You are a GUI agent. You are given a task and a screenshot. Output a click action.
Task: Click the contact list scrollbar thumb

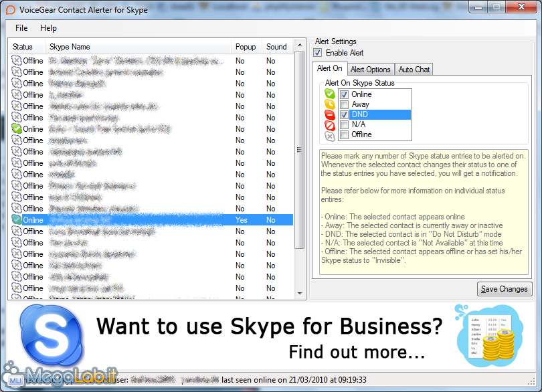(300, 150)
